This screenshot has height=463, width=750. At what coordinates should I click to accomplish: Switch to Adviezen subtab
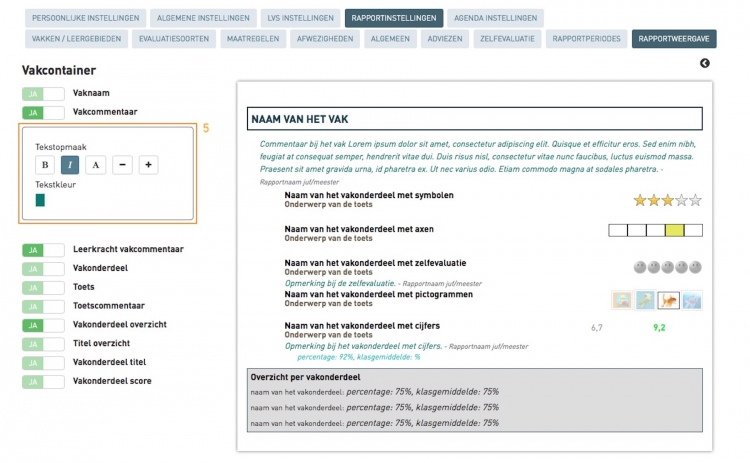[445, 39]
